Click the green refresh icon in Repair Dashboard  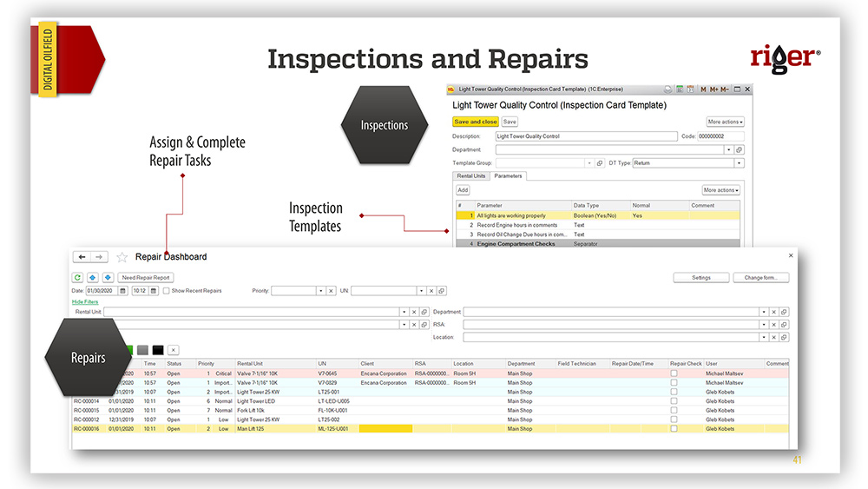pyautogui.click(x=79, y=277)
